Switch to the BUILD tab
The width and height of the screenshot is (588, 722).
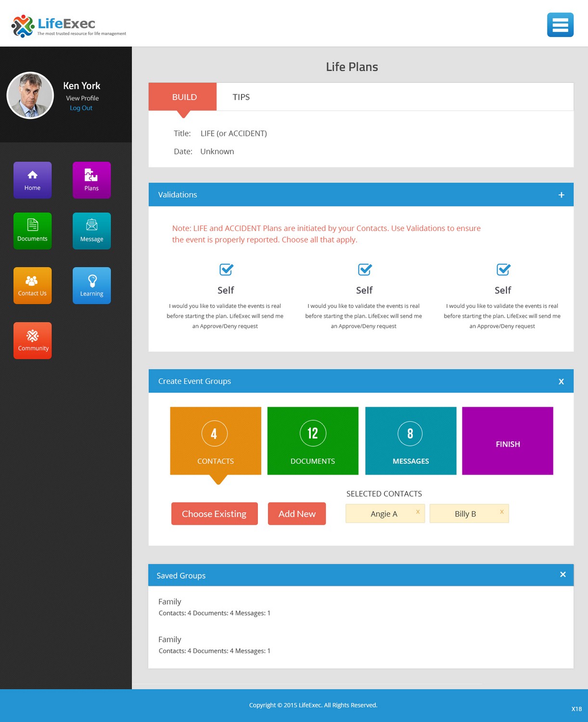(183, 97)
